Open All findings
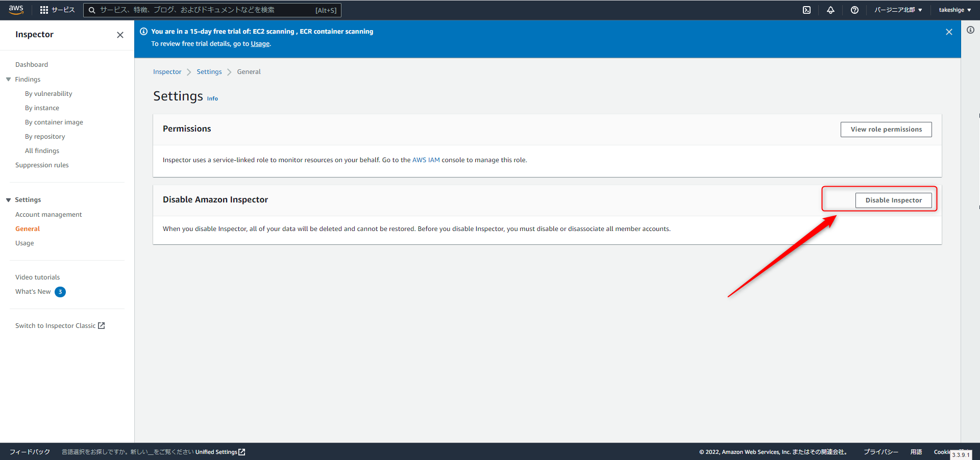The image size is (980, 460). coord(42,150)
